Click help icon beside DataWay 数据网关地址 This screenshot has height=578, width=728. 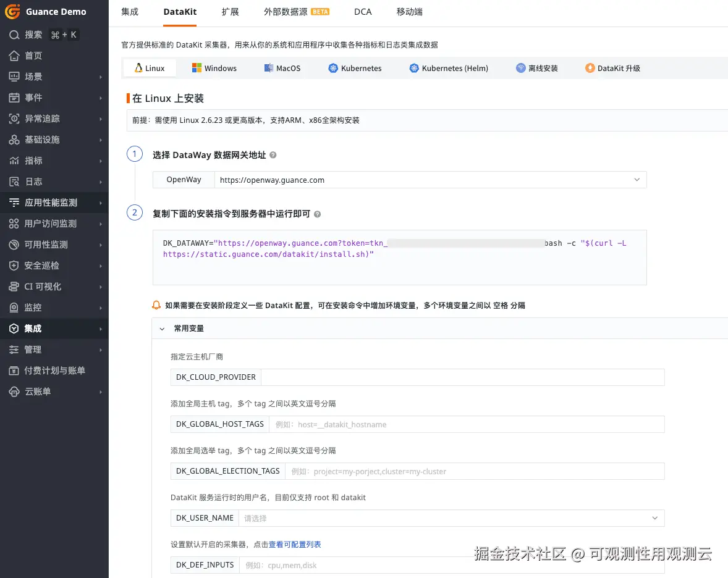273,155
